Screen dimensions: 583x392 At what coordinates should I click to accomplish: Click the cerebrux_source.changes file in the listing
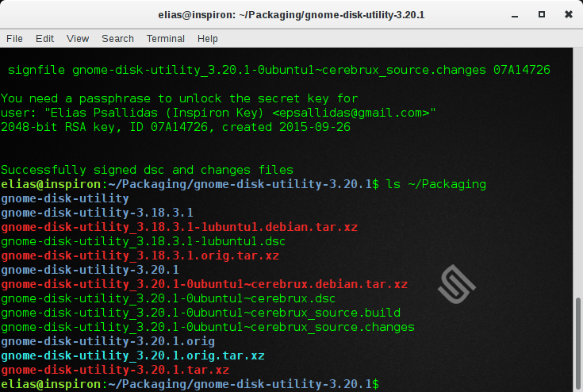click(208, 327)
